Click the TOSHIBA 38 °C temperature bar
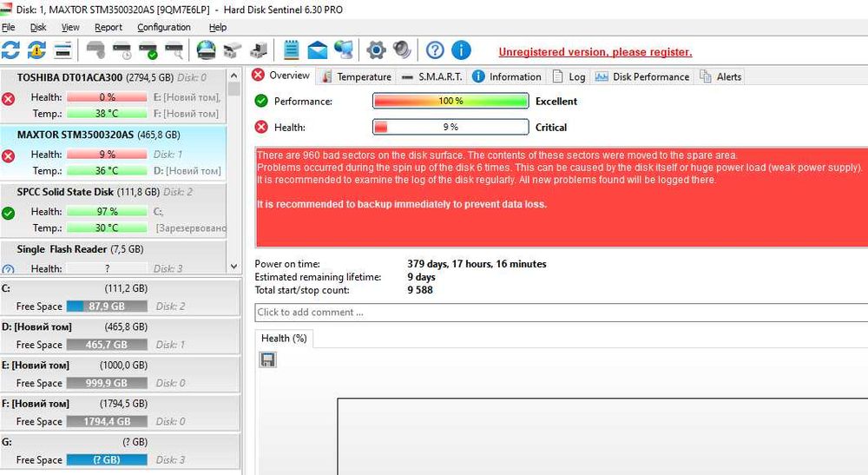Screen dimensions: 868x475 click(107, 114)
